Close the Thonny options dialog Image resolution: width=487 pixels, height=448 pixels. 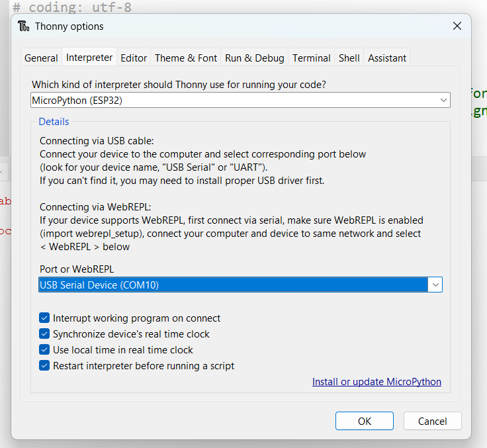pos(457,26)
